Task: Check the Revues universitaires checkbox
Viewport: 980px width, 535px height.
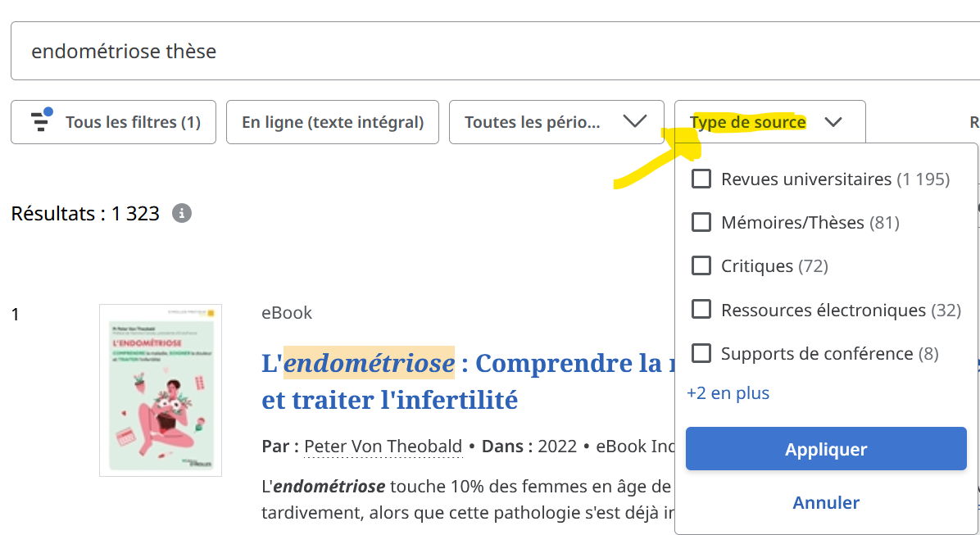Action: (701, 179)
